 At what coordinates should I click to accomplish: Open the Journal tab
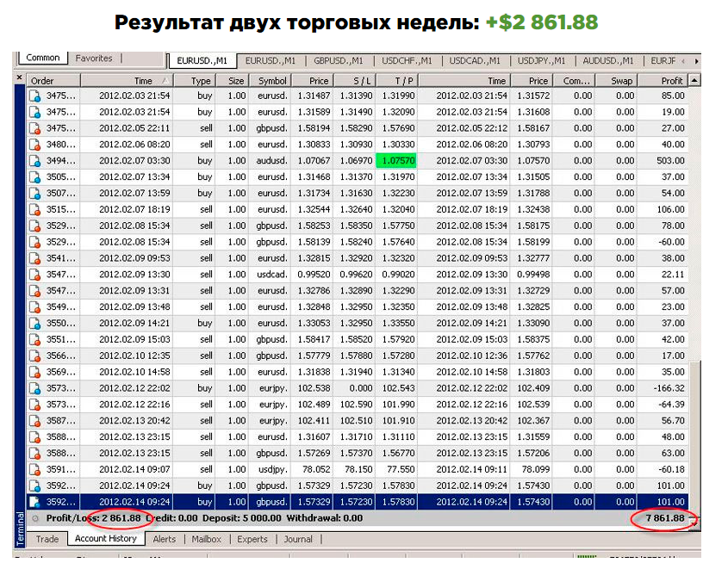coord(298,539)
